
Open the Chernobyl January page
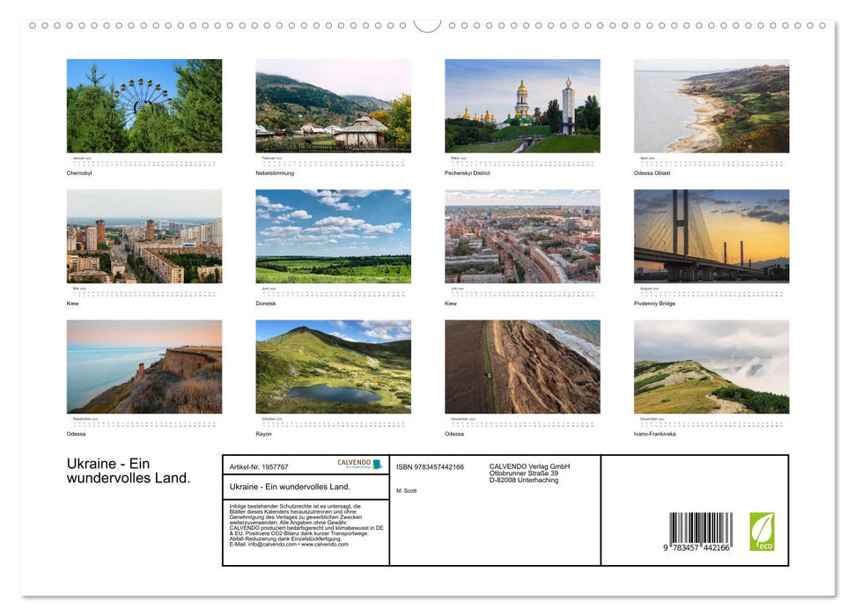[145, 106]
